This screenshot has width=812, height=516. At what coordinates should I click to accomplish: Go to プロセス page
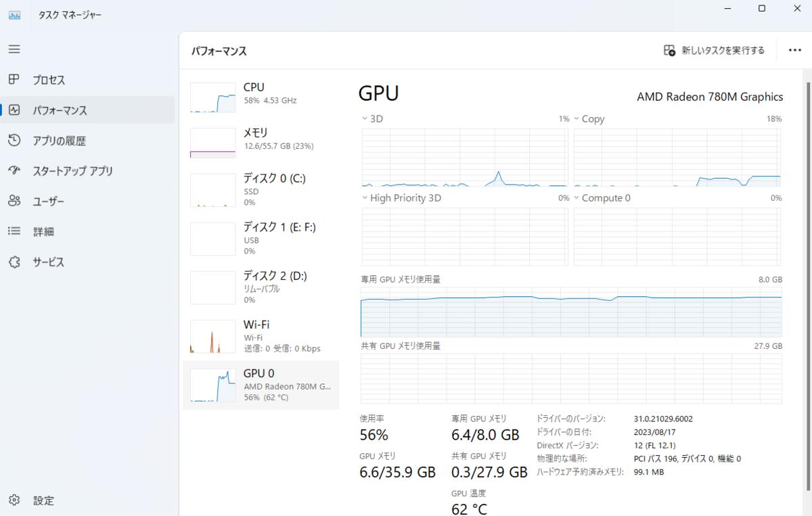[x=87, y=80]
